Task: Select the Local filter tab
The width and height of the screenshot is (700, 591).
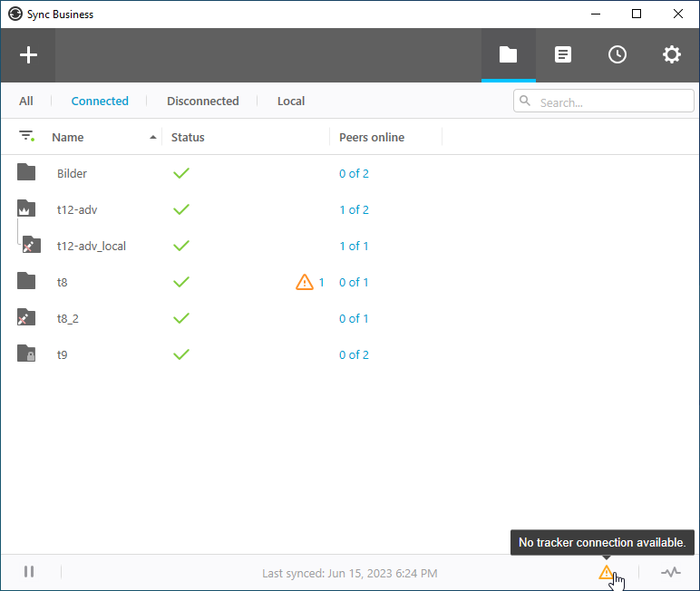Action: [291, 102]
